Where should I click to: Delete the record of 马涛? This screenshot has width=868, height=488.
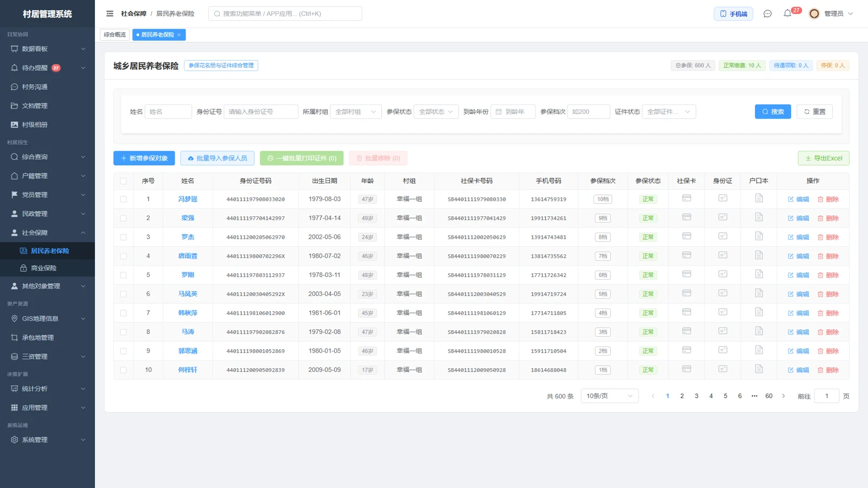click(828, 332)
